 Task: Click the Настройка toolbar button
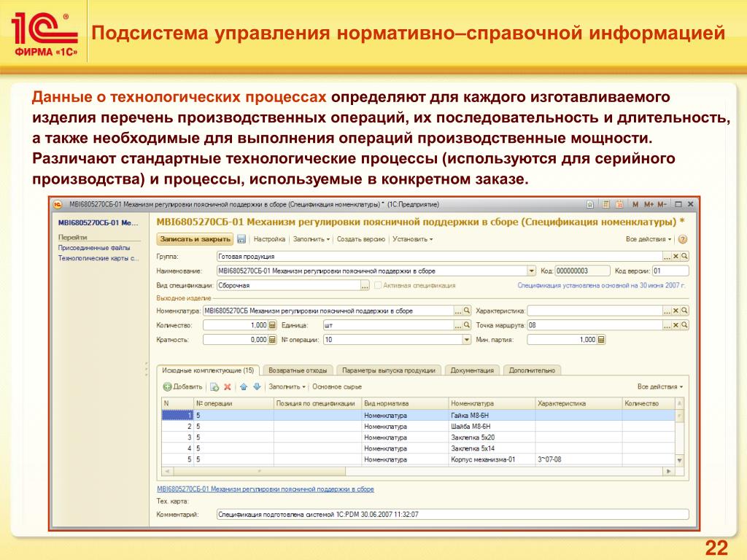[x=269, y=239]
